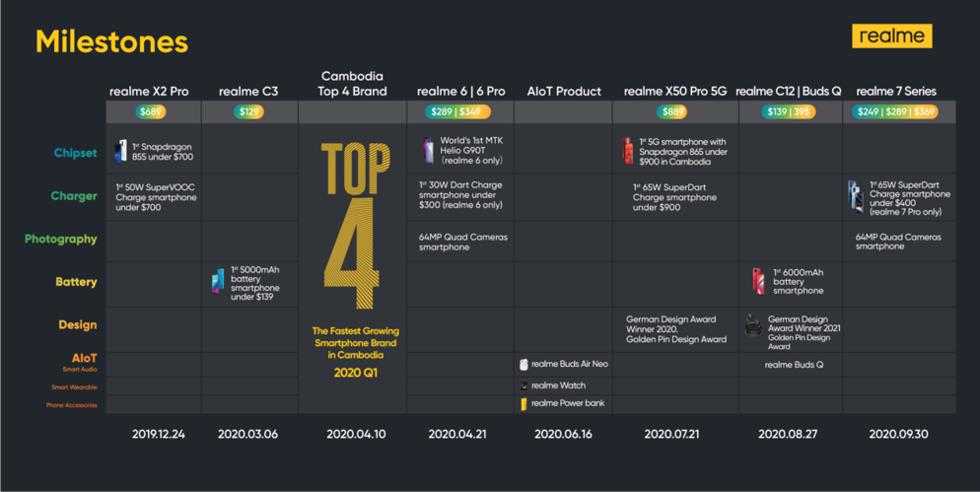The height and width of the screenshot is (492, 980).
Task: Click the 2020.09.30 date
Action: [x=898, y=434]
